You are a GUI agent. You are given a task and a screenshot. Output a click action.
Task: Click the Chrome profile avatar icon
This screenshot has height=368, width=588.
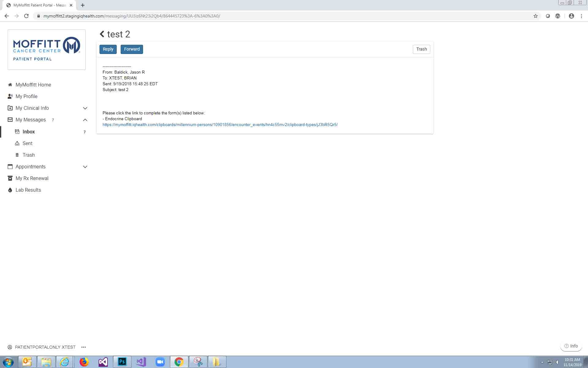pyautogui.click(x=571, y=16)
